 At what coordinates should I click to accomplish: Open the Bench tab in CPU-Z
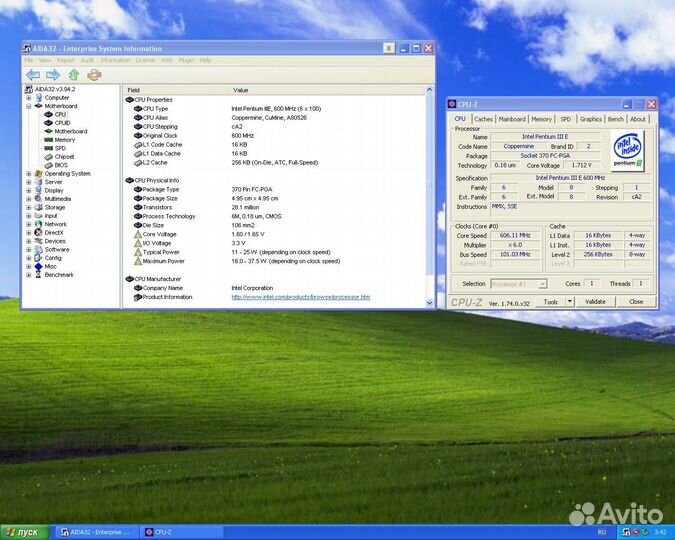[615, 119]
